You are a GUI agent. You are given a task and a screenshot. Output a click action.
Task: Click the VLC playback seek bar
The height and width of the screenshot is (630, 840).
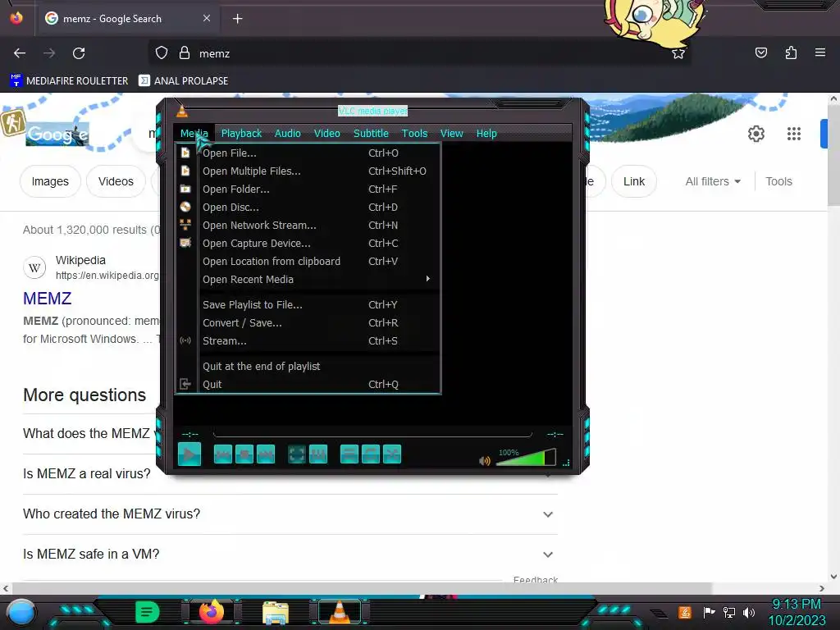point(372,434)
